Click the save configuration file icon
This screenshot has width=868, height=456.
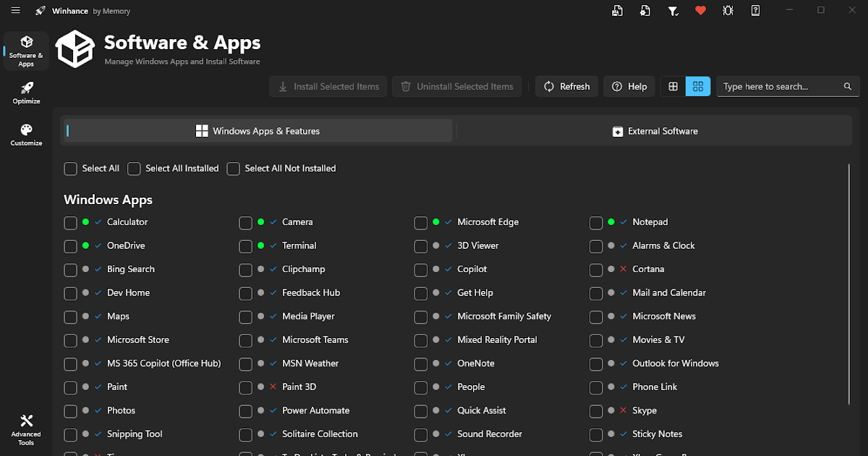click(617, 11)
